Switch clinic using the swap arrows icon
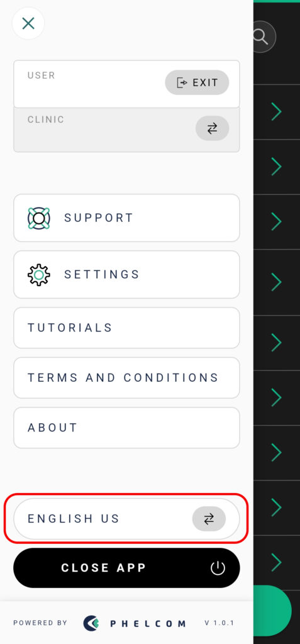The image size is (300, 644). pos(212,128)
